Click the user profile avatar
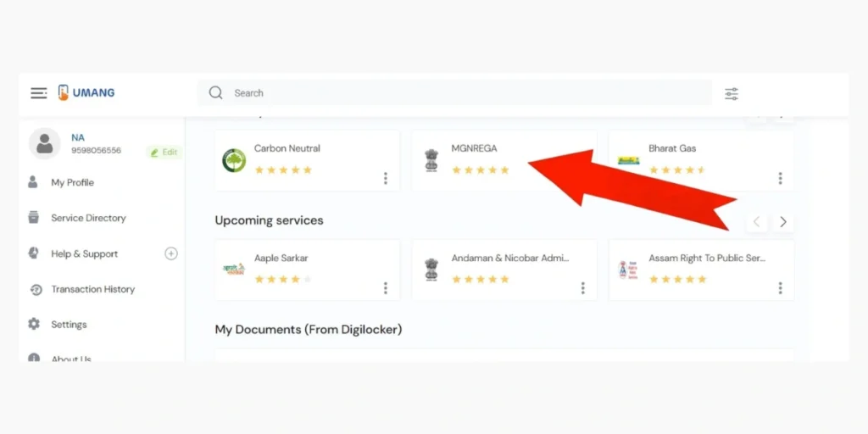This screenshot has height=434, width=868. click(45, 144)
